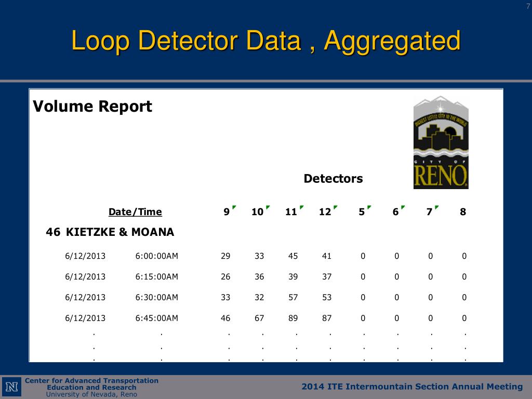Click value 36 in the 6:15:00AM row
The width and height of the screenshot is (532, 399).
259,276
